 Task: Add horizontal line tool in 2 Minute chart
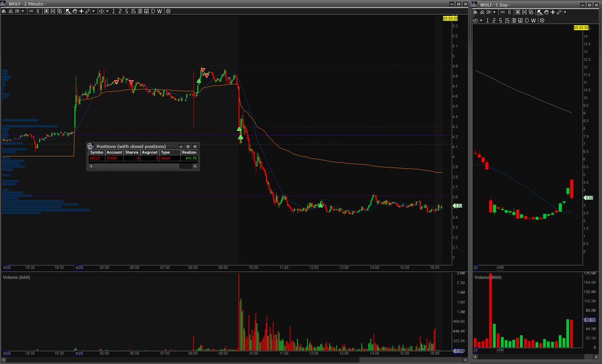pyautogui.click(x=31, y=11)
